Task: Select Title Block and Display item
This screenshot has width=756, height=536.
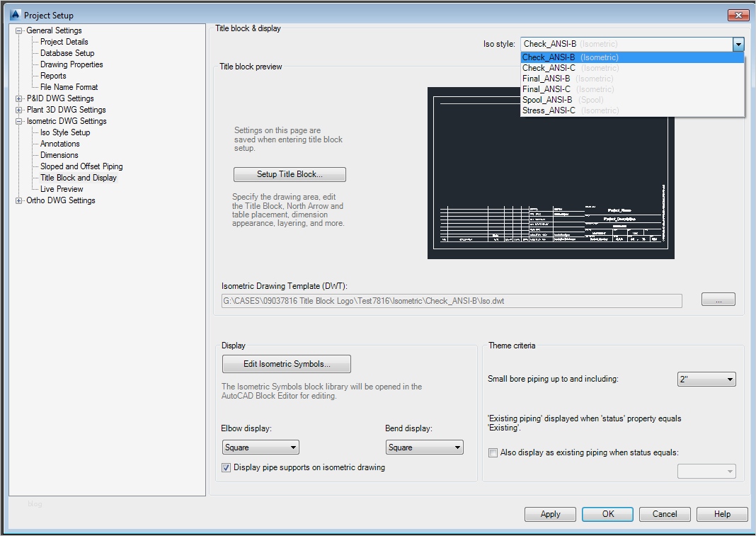Action: coord(79,178)
